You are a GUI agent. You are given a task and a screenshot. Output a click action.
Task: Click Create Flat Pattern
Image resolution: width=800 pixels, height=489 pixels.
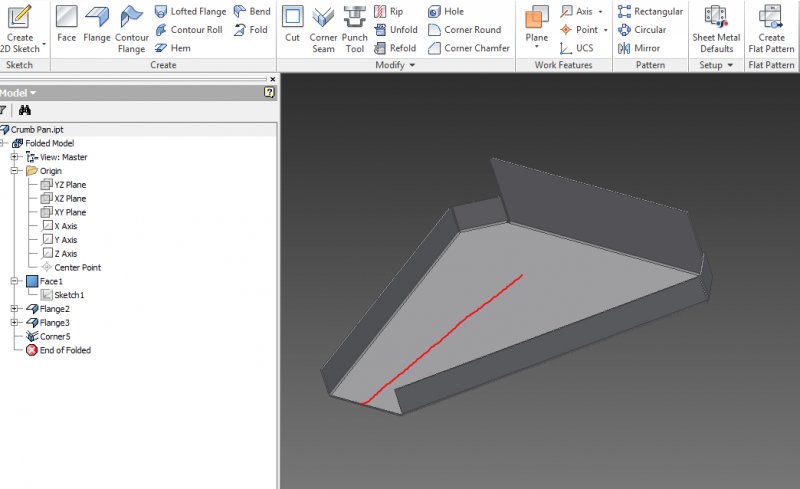click(x=771, y=29)
